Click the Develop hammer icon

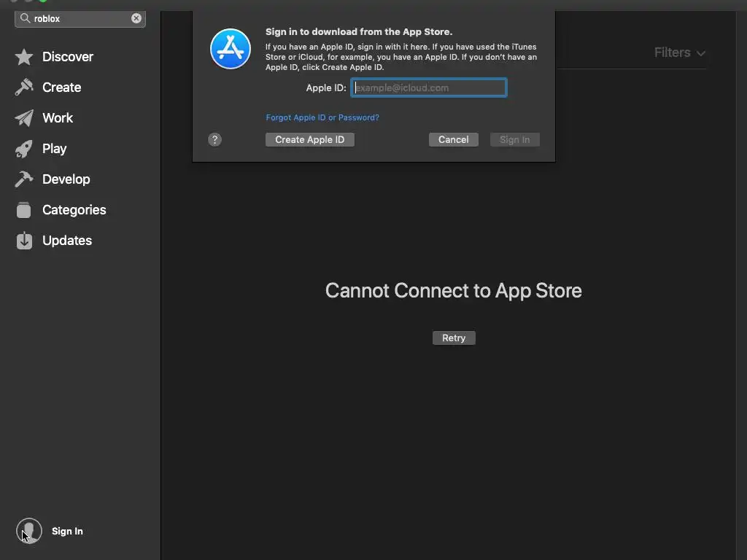[x=24, y=179]
